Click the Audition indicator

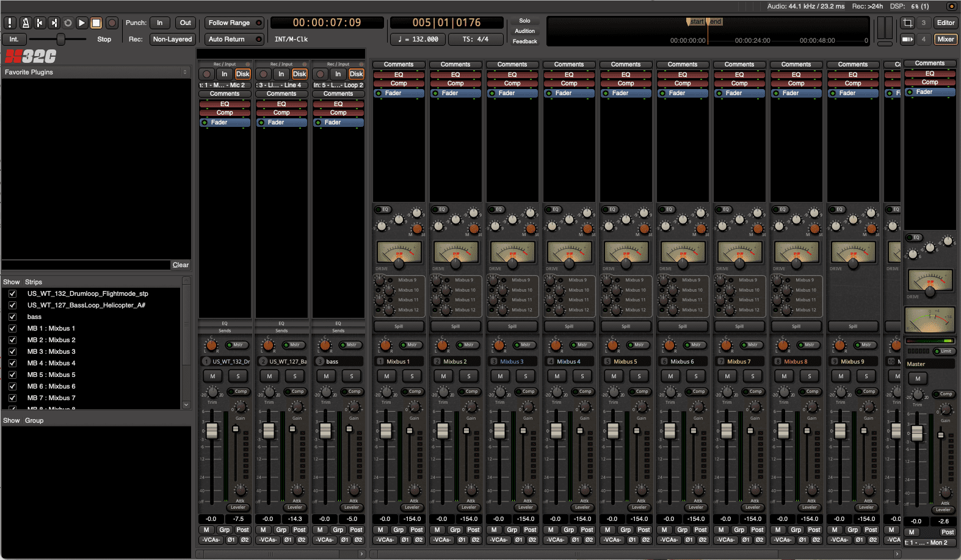[x=524, y=31]
